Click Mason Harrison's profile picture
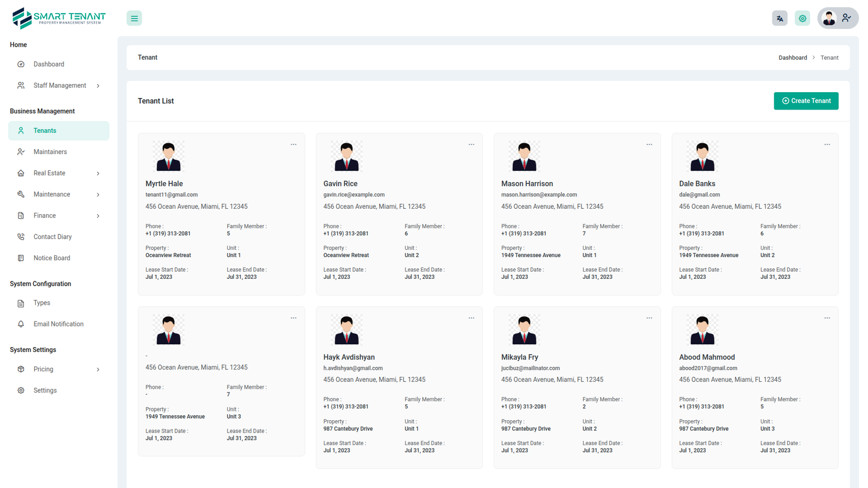Viewport: 868px width, 488px height. tap(524, 156)
